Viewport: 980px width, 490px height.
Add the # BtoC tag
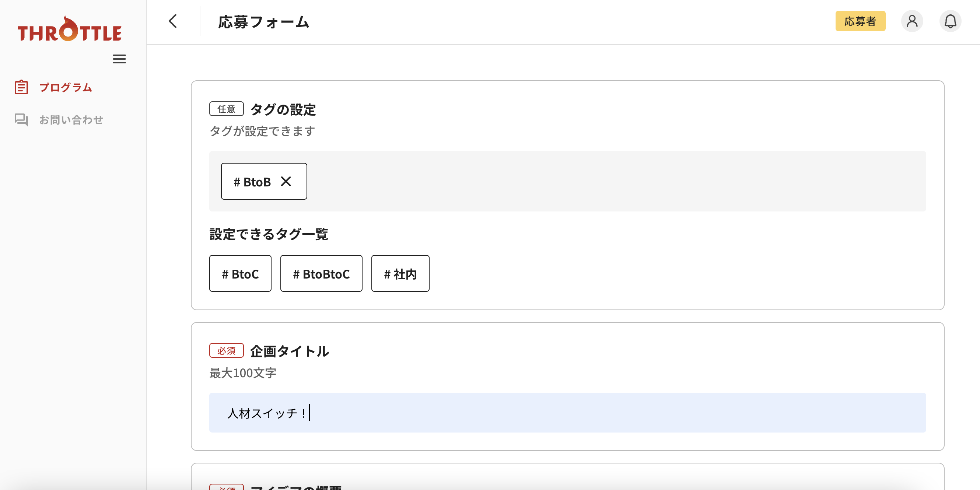pos(240,273)
